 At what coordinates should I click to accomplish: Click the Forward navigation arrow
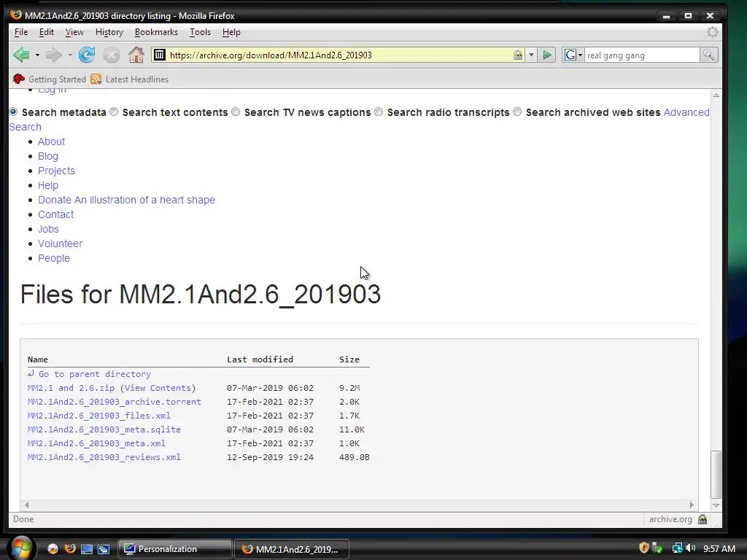click(x=53, y=55)
